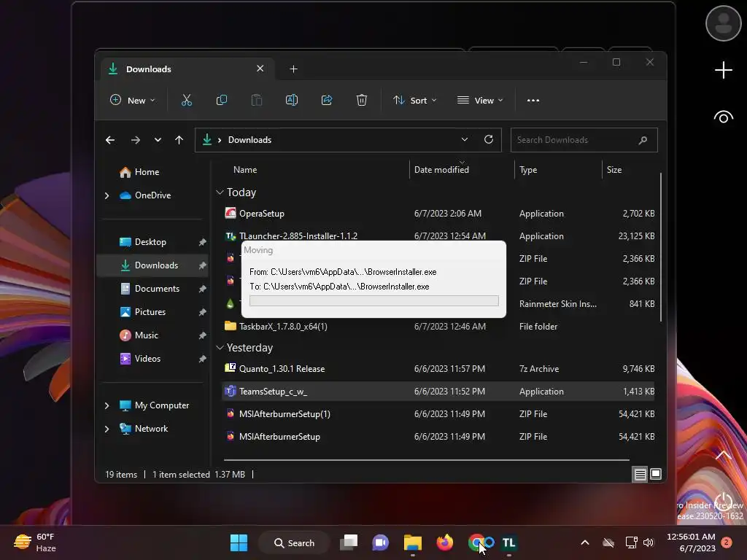
Task: Expand the My Computer tree node
Action: coord(107,405)
